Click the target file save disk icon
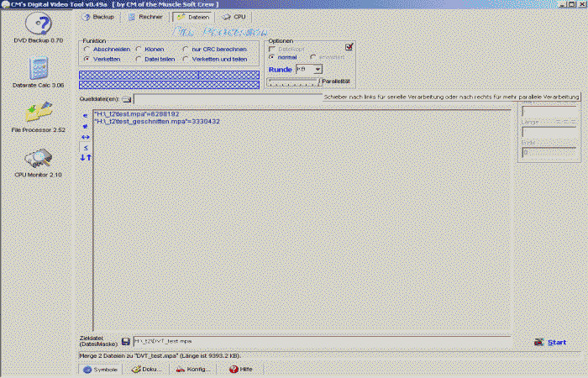The image size is (588, 378). point(126,341)
